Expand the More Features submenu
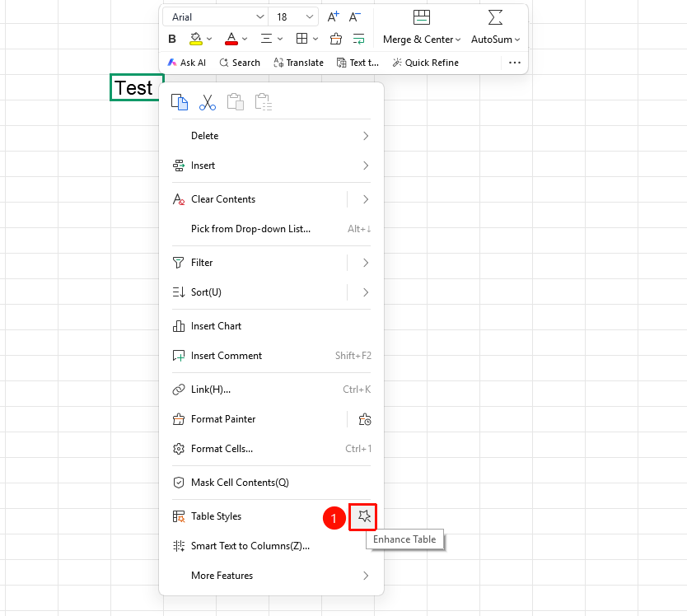The width and height of the screenshot is (687, 616). point(271,576)
